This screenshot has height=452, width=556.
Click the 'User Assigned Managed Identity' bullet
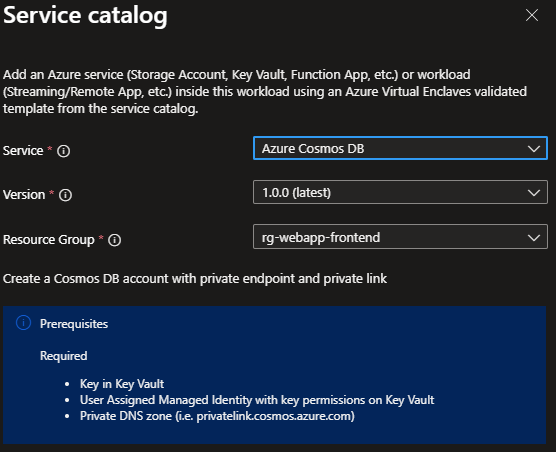[257, 400]
